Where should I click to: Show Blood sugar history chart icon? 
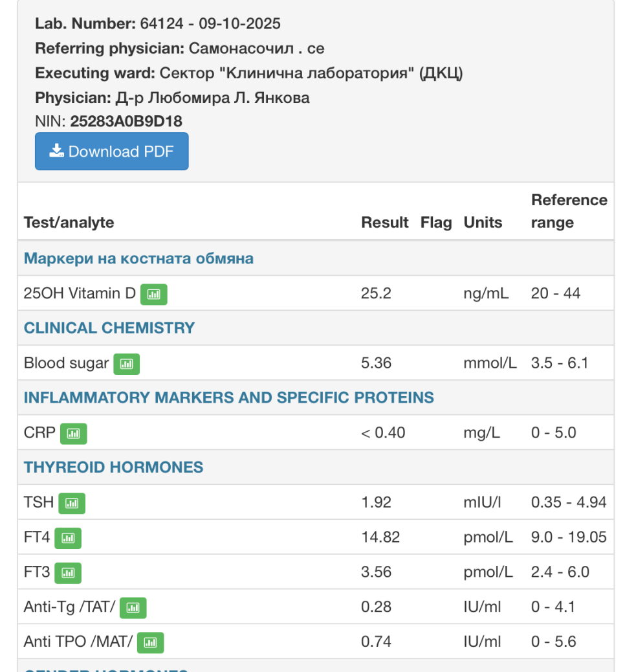coord(126,364)
